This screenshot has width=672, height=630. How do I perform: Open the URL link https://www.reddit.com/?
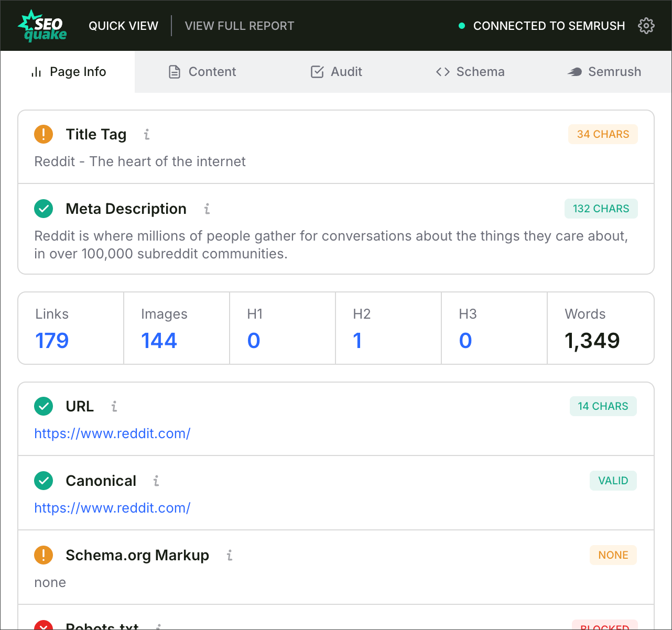(112, 433)
